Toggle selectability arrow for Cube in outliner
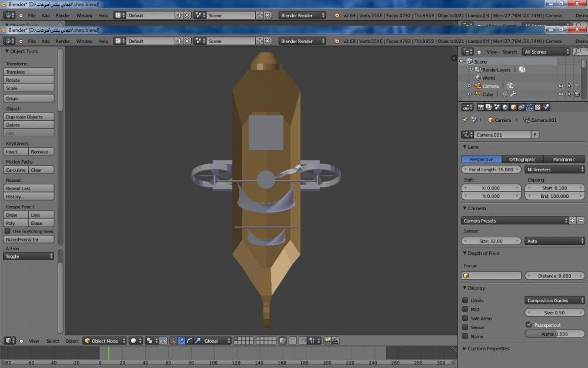The height and width of the screenshot is (368, 588). click(x=569, y=94)
